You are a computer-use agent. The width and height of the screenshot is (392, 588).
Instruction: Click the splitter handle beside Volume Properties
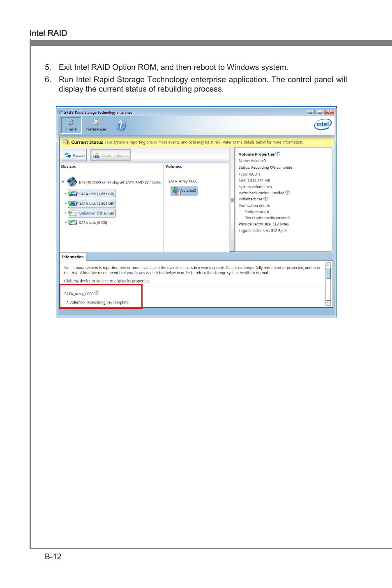(232, 200)
